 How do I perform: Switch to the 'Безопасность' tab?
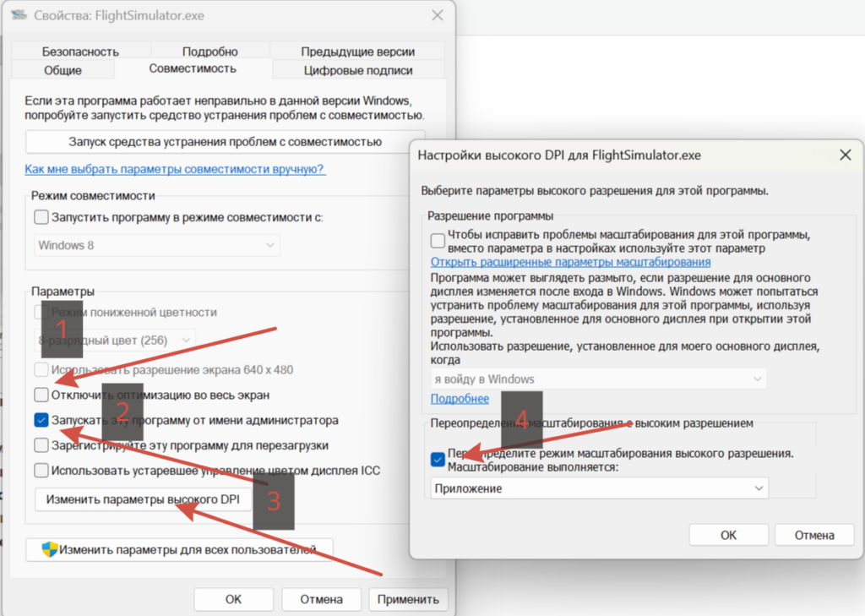pyautogui.click(x=80, y=52)
